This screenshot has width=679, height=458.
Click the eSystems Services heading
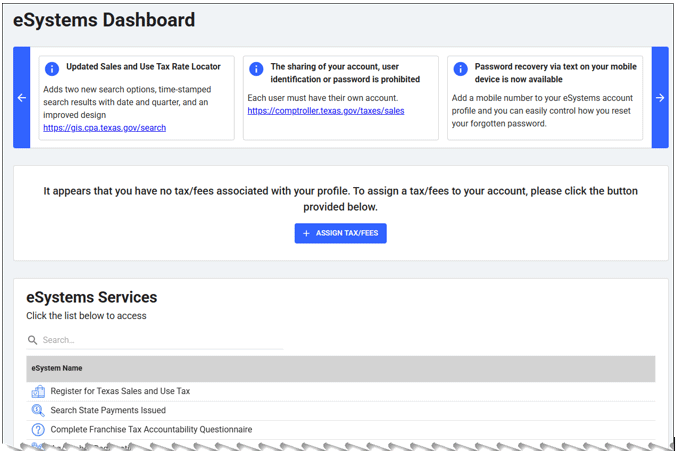click(x=92, y=297)
